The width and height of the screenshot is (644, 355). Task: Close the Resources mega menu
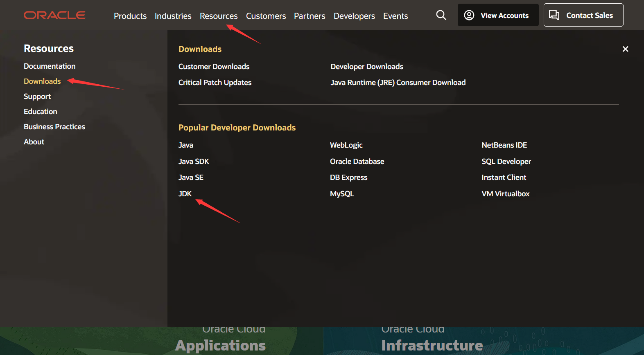[x=625, y=49]
